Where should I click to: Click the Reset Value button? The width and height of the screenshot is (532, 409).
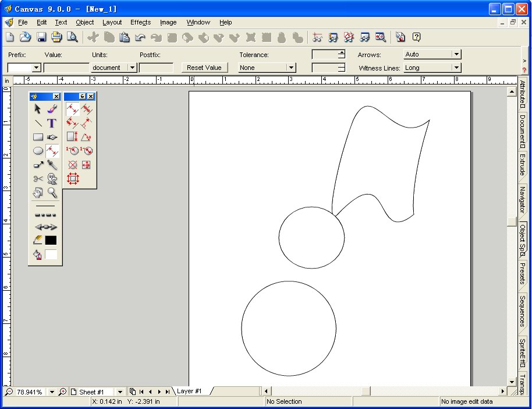click(204, 68)
